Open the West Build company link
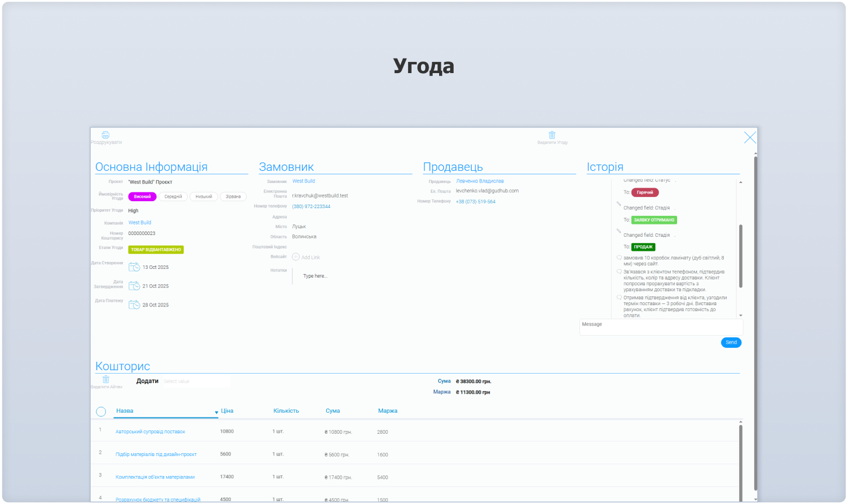The image size is (849, 504). (139, 222)
